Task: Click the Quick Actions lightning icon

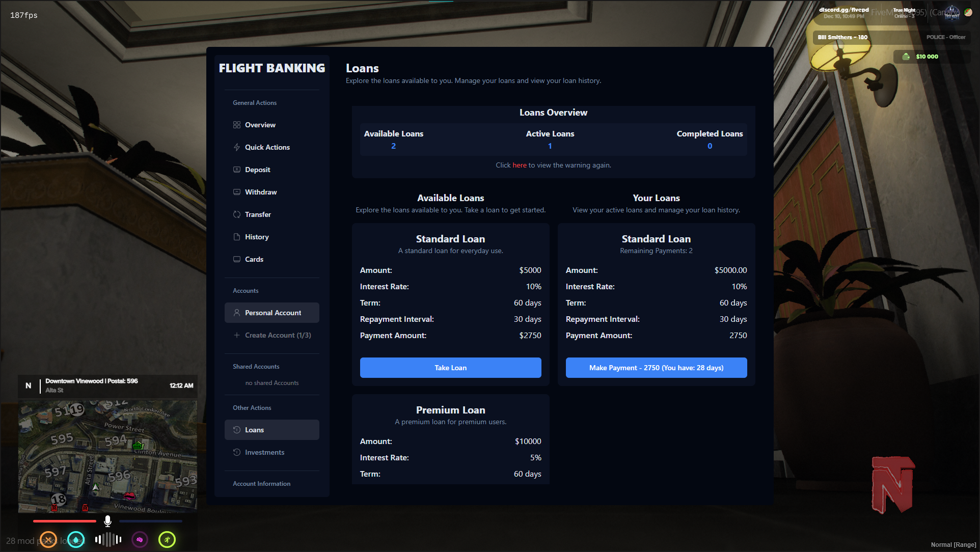Action: (237, 147)
